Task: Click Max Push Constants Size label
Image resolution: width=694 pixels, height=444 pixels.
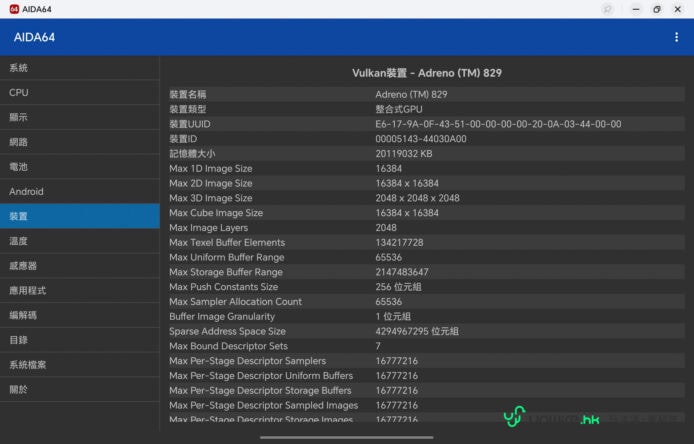Action: click(224, 287)
